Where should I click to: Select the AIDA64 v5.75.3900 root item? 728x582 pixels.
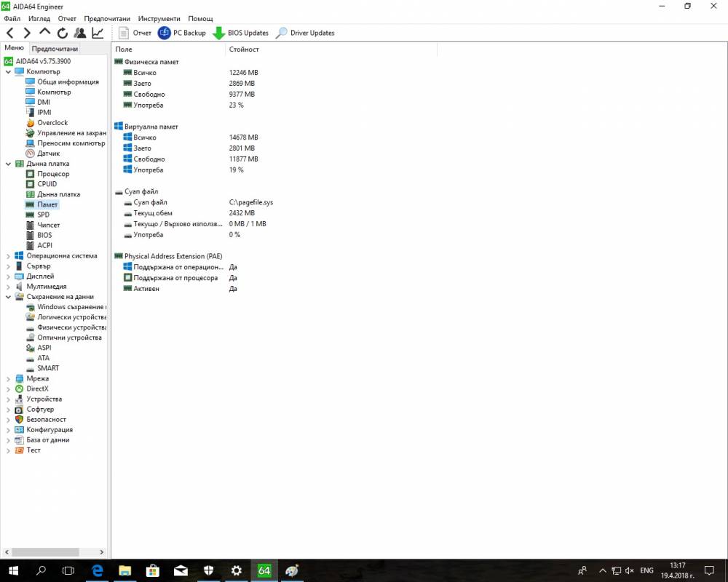coord(38,61)
